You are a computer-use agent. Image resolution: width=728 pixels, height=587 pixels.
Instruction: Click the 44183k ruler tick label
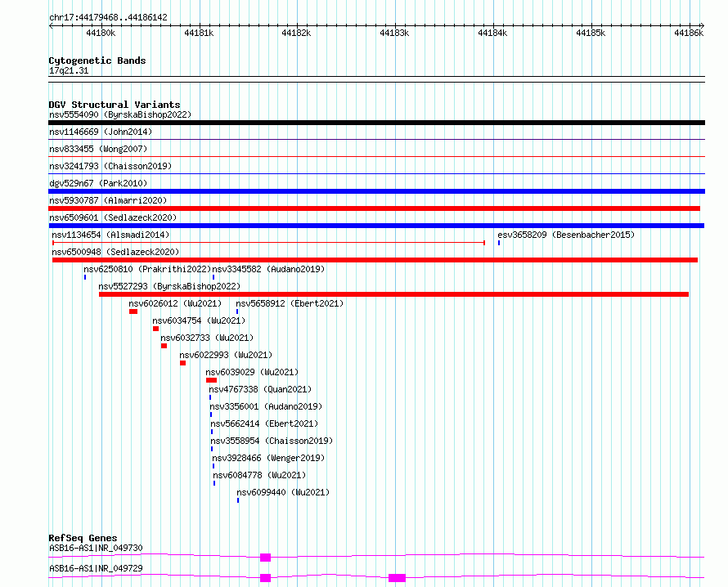[394, 33]
